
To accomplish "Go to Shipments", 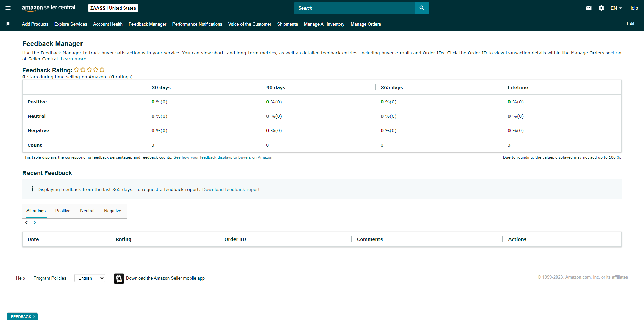I will point(287,24).
